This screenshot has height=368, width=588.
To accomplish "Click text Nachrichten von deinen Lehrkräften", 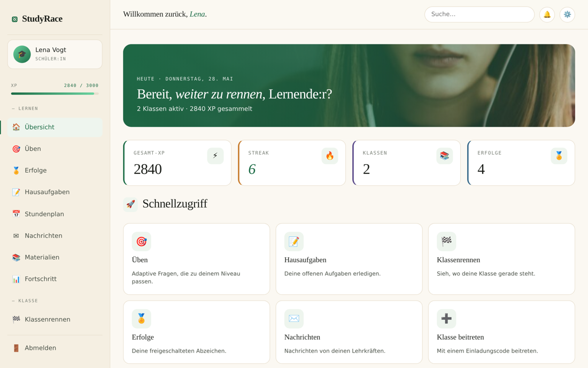I will pos(335,351).
